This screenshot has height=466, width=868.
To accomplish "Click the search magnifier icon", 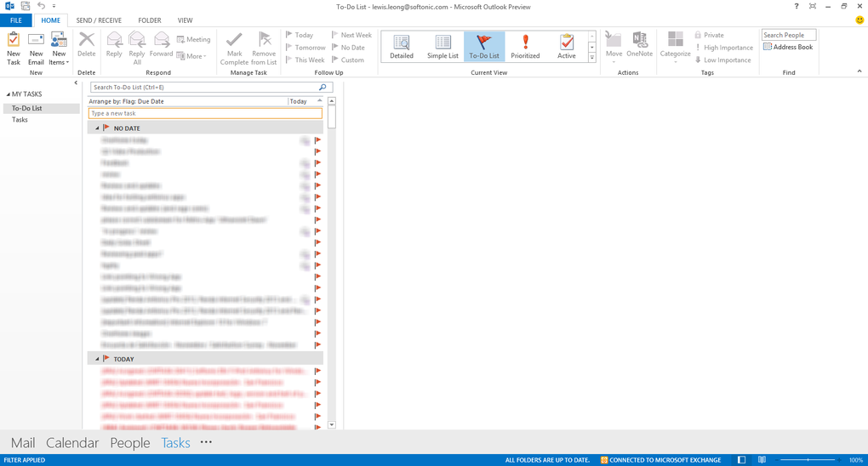I will coord(323,88).
